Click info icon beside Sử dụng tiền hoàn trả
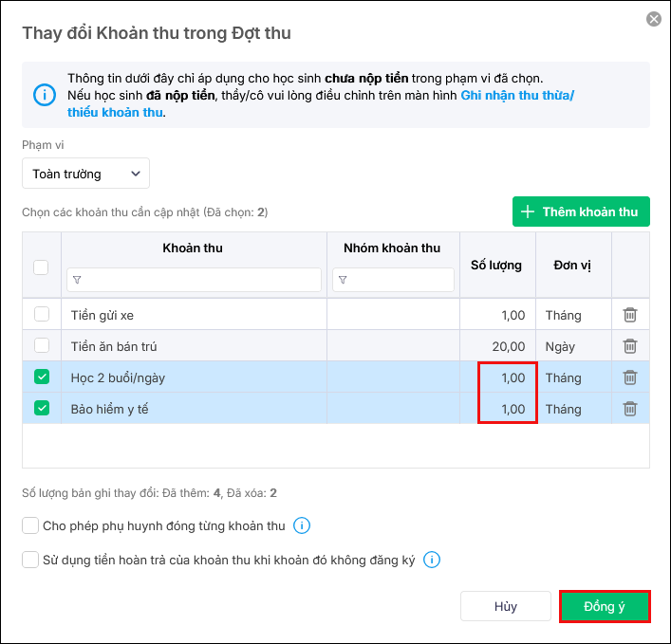This screenshot has width=671, height=644. pos(432,560)
